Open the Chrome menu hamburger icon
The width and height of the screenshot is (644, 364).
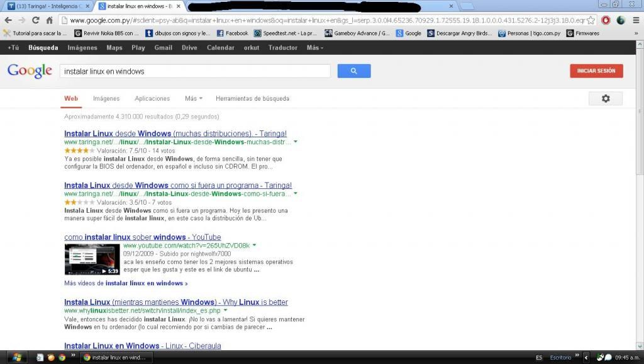[x=636, y=20]
